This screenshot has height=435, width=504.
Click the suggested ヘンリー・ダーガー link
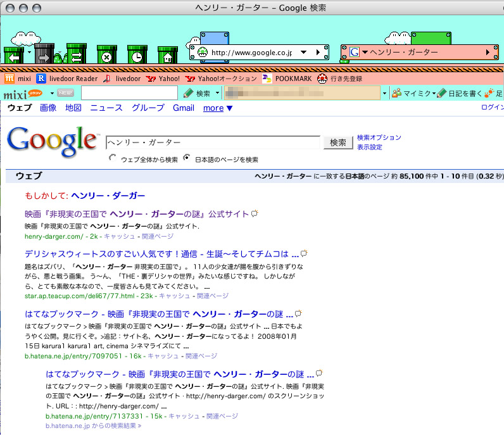(108, 196)
